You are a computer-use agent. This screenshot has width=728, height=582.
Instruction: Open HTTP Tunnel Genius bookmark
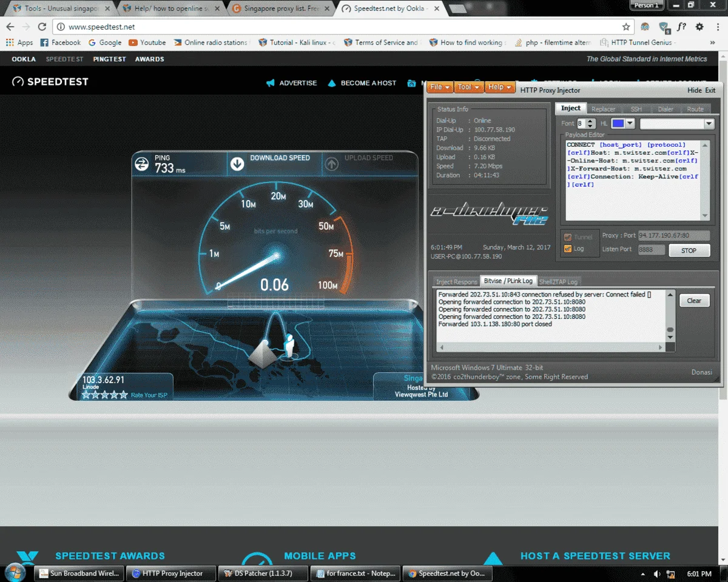tap(638, 42)
